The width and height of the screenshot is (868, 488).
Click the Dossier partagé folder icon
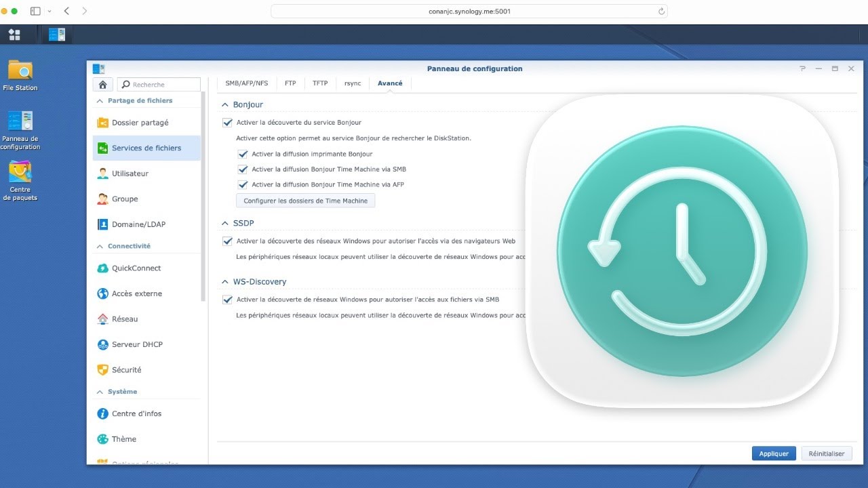point(102,123)
